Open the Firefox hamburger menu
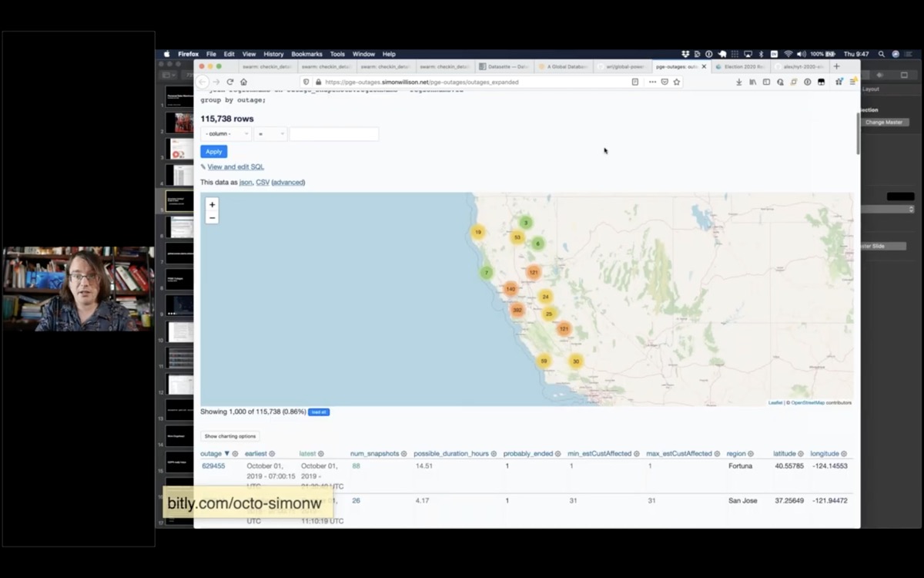The width and height of the screenshot is (924, 578). (852, 82)
